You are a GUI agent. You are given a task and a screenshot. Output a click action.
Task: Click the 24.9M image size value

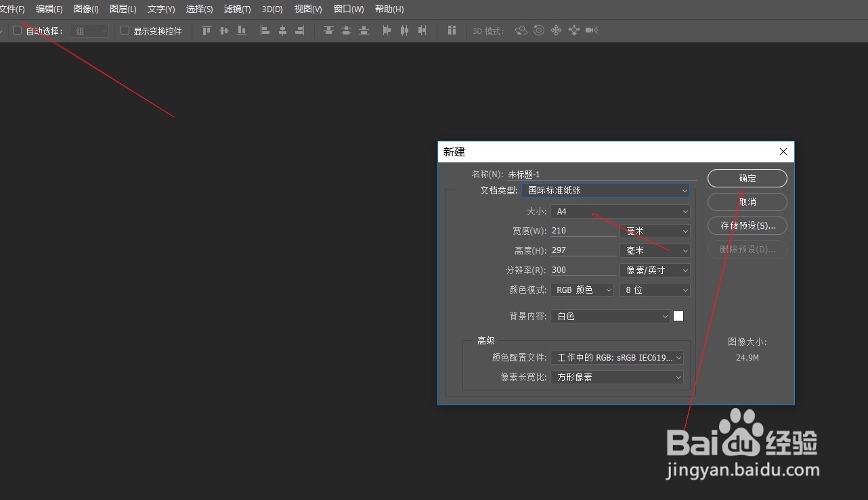[747, 357]
